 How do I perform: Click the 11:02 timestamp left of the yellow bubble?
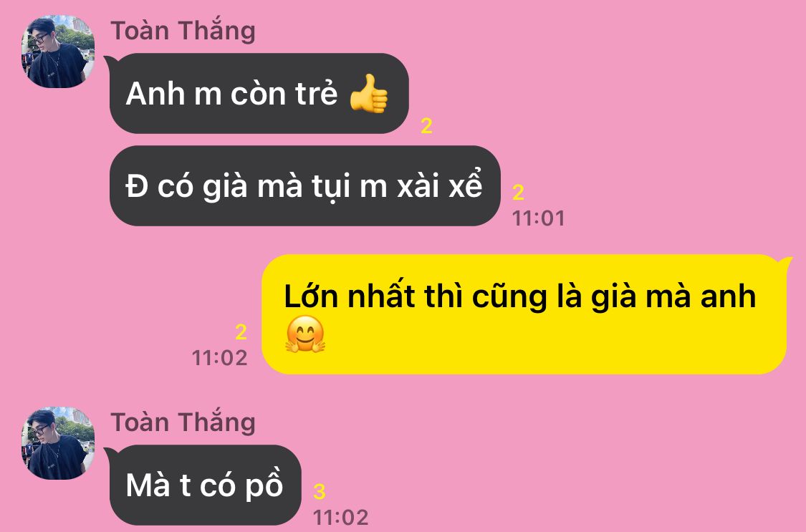[x=219, y=358]
